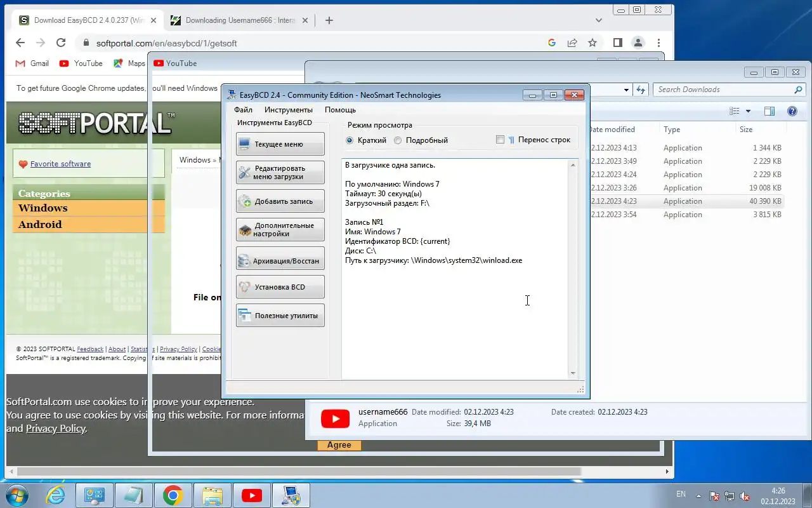Open the Архивация/Восстан tool

coord(280,258)
